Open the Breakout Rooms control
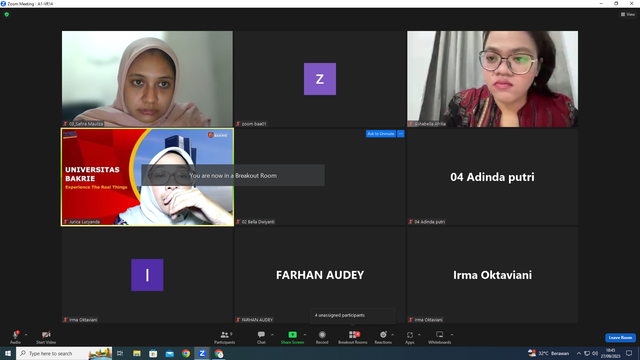The width and height of the screenshot is (640, 360). click(x=353, y=337)
